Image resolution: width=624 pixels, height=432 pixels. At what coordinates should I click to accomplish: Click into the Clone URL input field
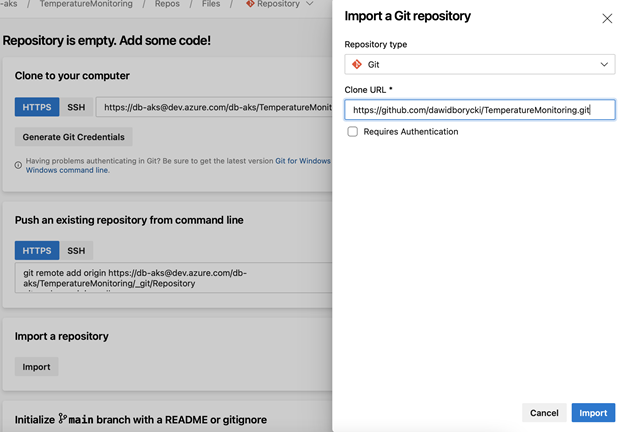(480, 110)
